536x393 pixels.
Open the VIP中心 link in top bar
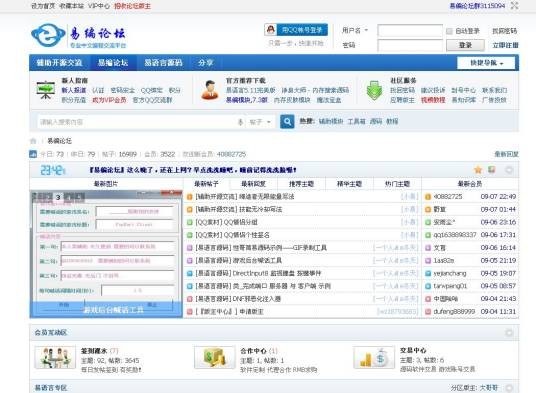point(99,6)
